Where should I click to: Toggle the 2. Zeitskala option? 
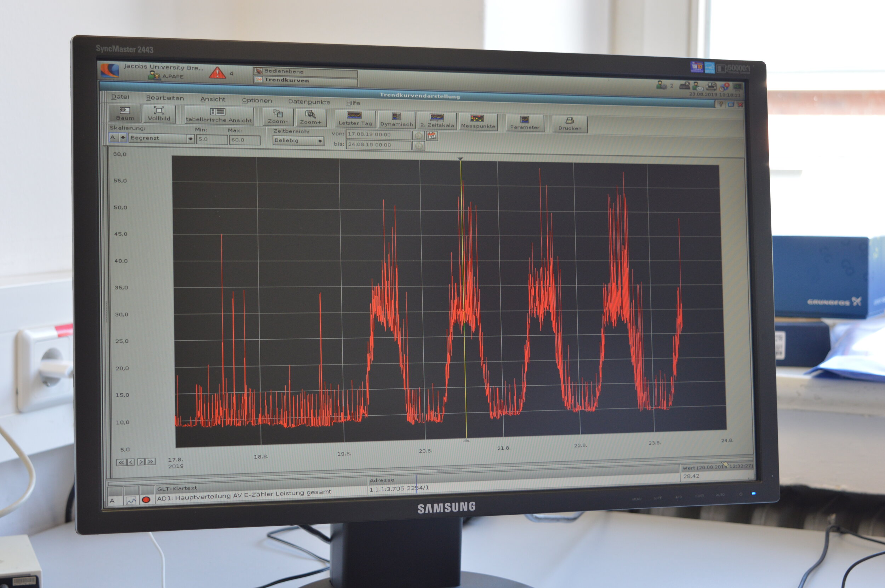click(x=437, y=121)
